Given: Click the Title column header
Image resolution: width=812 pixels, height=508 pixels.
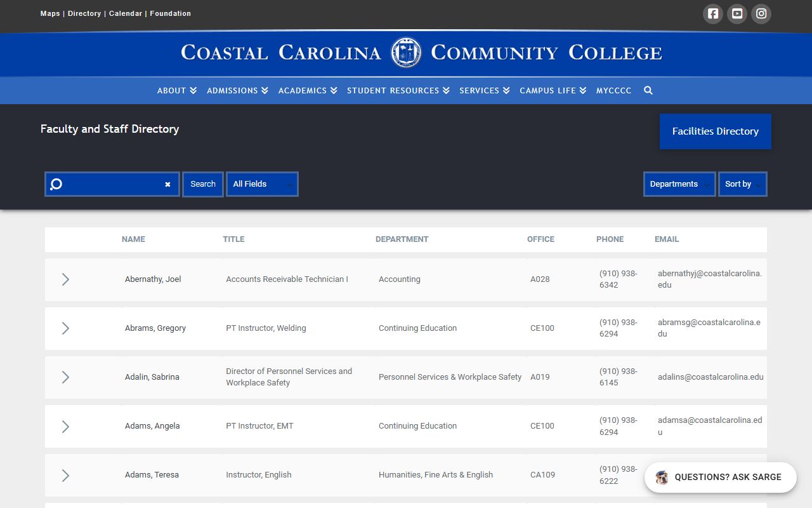Looking at the screenshot, I should point(233,239).
